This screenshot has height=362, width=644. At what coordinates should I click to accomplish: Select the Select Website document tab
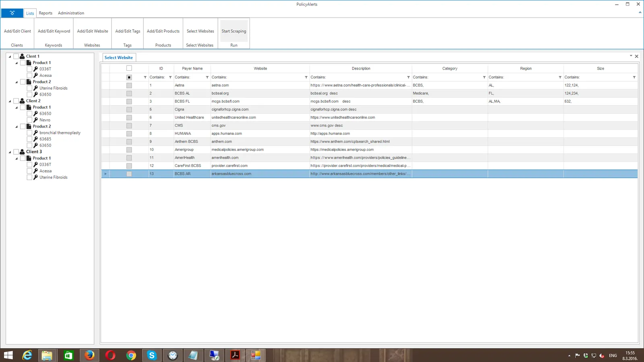point(119,58)
